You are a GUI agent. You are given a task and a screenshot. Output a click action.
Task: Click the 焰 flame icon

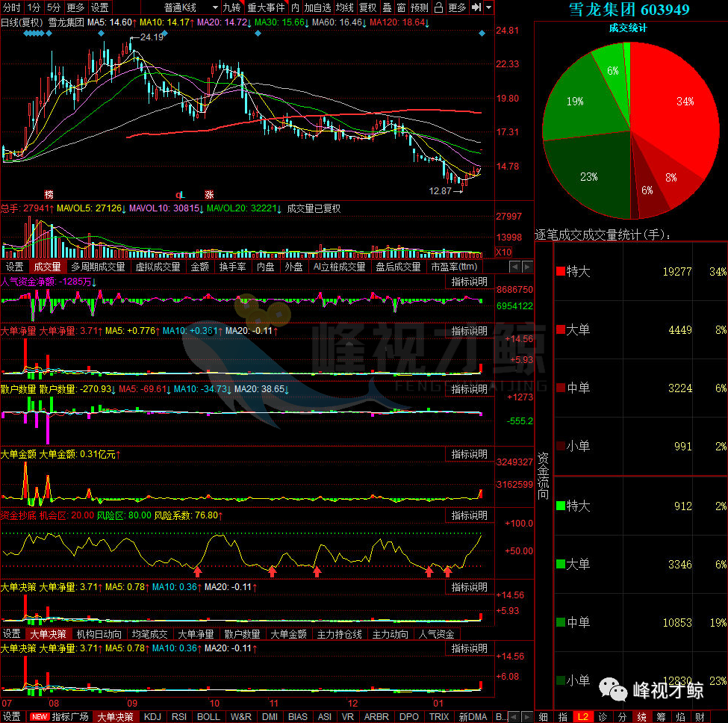(681, 717)
